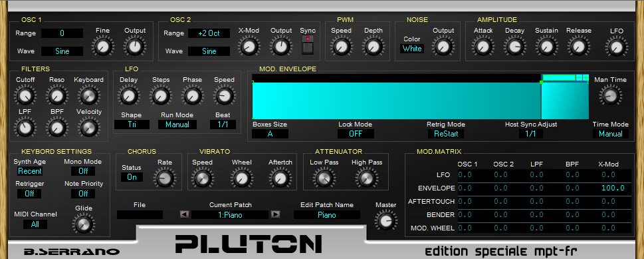The height and width of the screenshot is (259, 644).
Task: Open Noise Color White selector
Action: [412, 49]
